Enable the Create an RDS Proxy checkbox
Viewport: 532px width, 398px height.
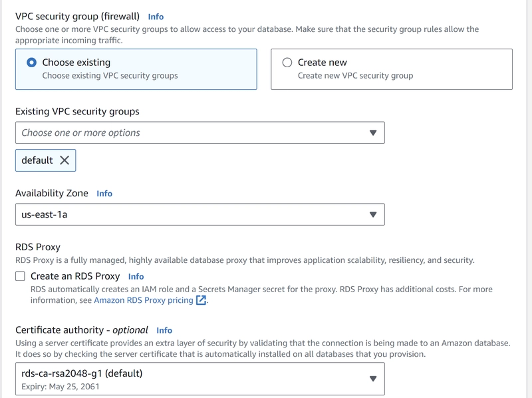[x=21, y=276]
